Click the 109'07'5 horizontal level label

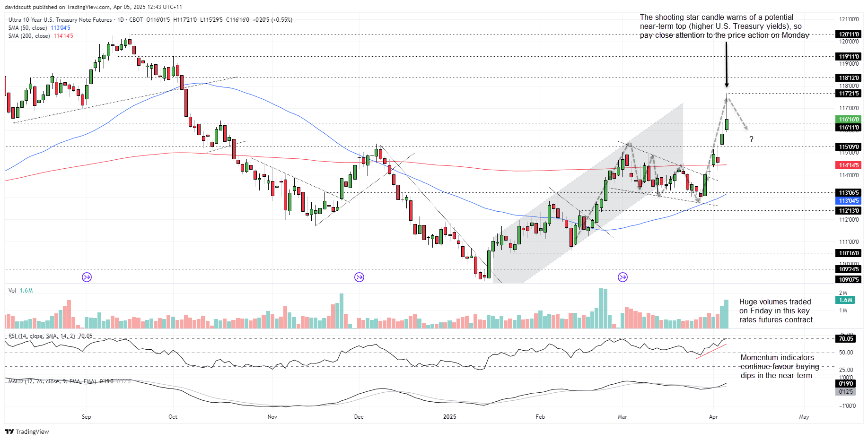pos(849,279)
